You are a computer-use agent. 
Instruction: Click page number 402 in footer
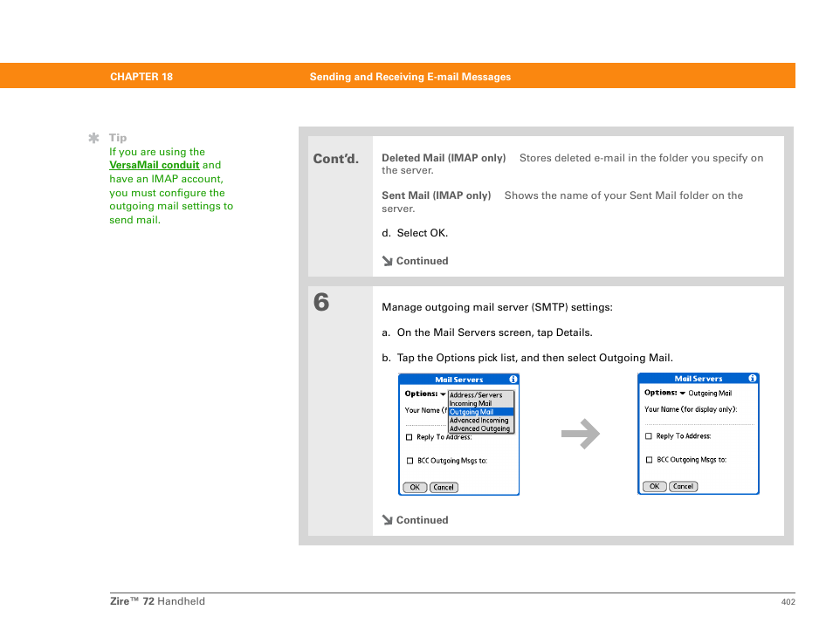(x=788, y=601)
